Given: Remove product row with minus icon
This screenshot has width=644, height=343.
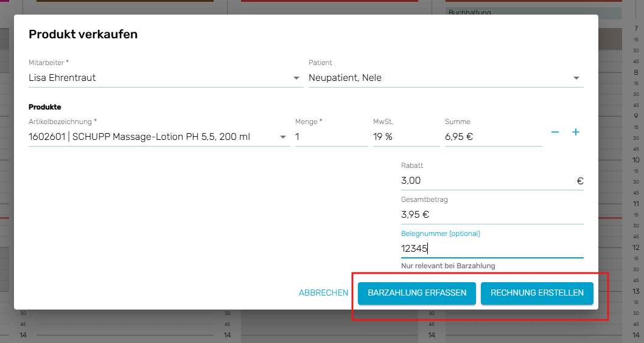Looking at the screenshot, I should (x=555, y=132).
